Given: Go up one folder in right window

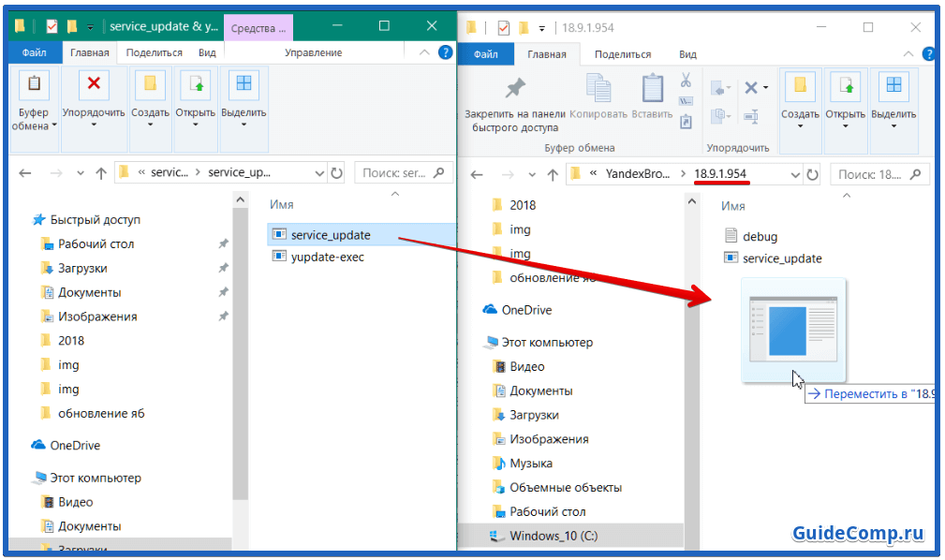Looking at the screenshot, I should [552, 175].
